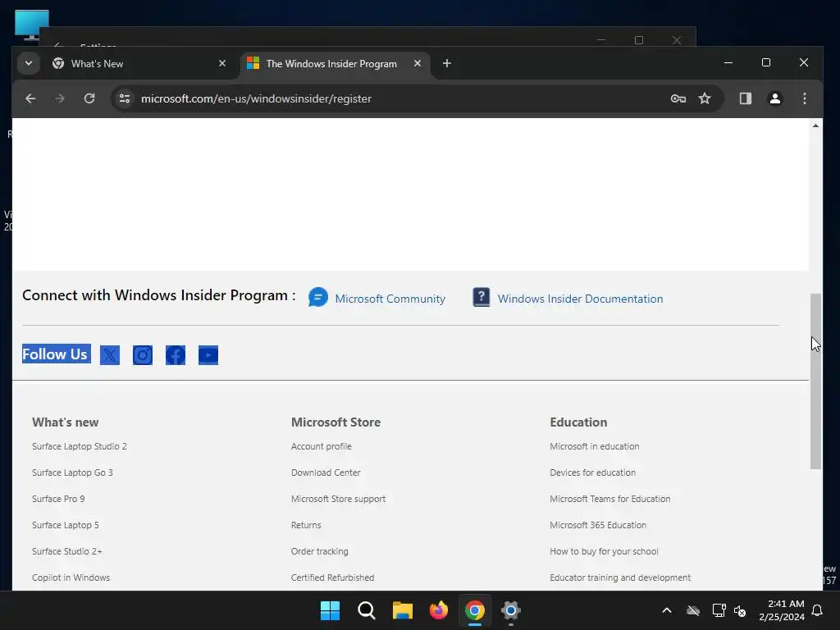Open Account profile link

322,446
